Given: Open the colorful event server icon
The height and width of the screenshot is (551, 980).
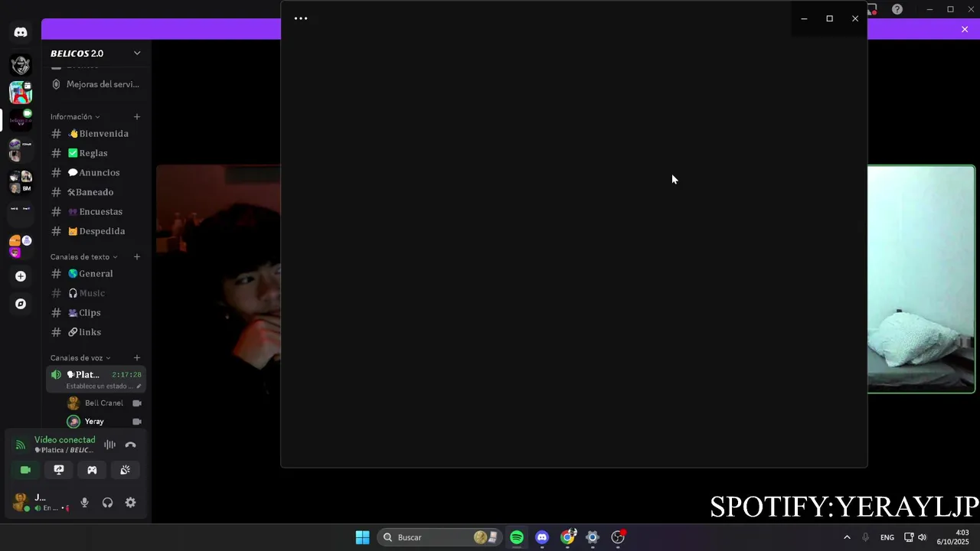Looking at the screenshot, I should point(21,93).
